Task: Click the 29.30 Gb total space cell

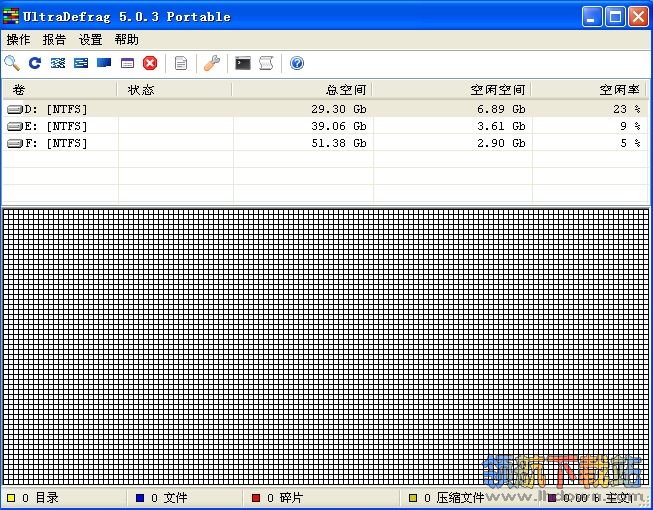Action: 339,109
